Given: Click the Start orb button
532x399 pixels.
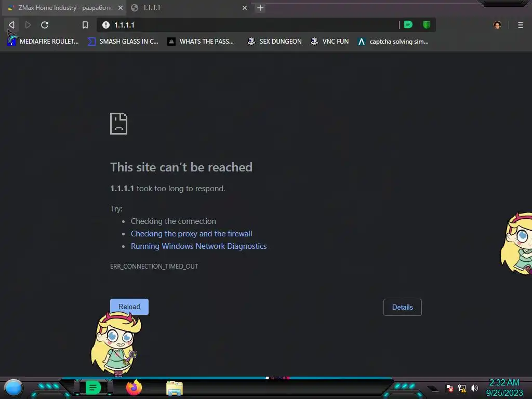Looking at the screenshot, I should click(14, 388).
